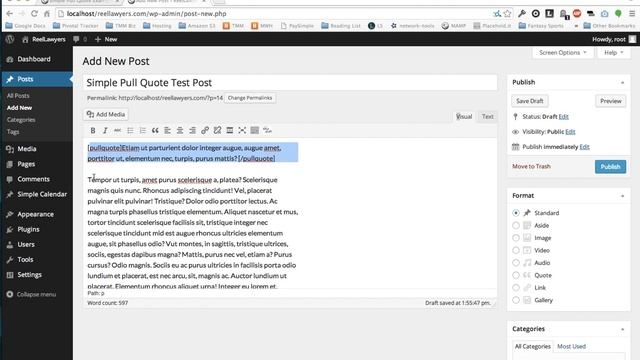Open the Chrome hamburger menu
This screenshot has height=360, width=640.
(632, 13)
